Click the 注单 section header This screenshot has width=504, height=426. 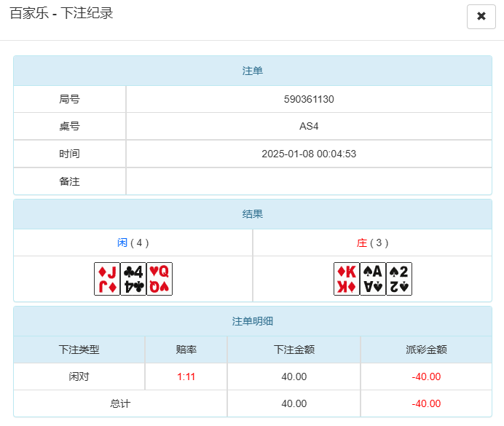tap(252, 71)
